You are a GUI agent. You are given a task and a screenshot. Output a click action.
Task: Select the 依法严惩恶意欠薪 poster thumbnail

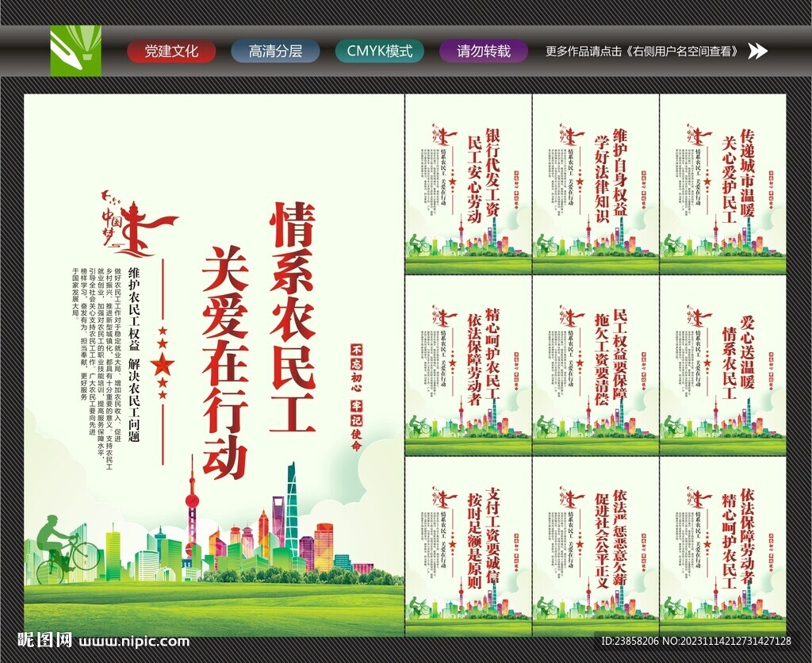click(596, 546)
